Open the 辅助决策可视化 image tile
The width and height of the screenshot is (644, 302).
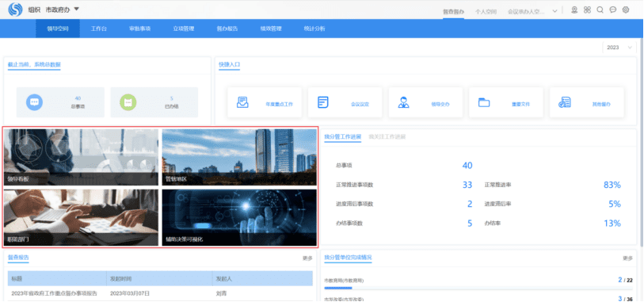point(239,217)
